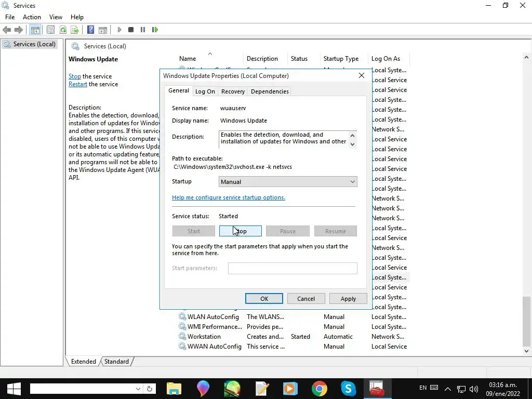Switch to the Extended view tab
The width and height of the screenshot is (532, 399).
[x=84, y=362]
